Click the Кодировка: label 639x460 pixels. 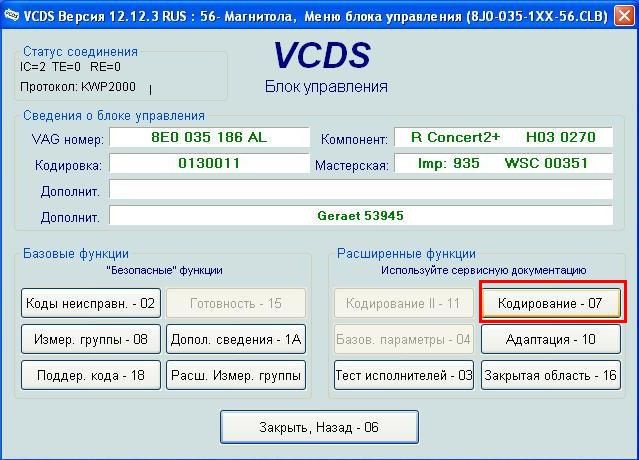pyautogui.click(x=68, y=165)
